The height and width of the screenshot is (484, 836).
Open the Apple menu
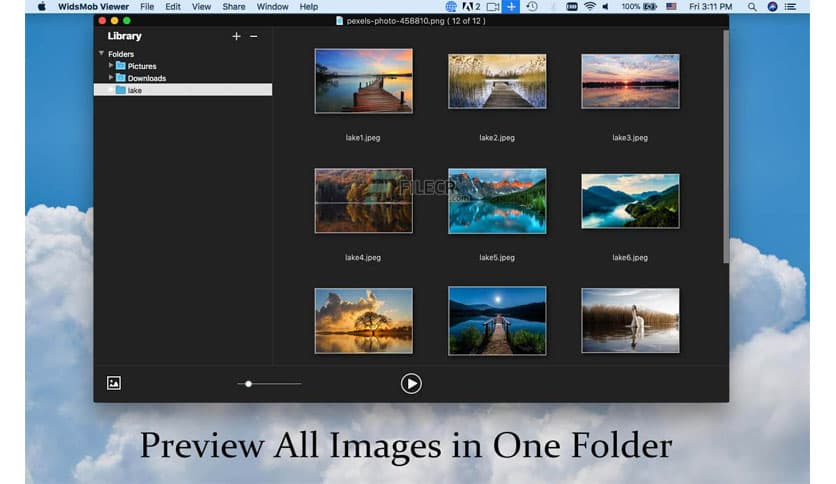click(42, 6)
